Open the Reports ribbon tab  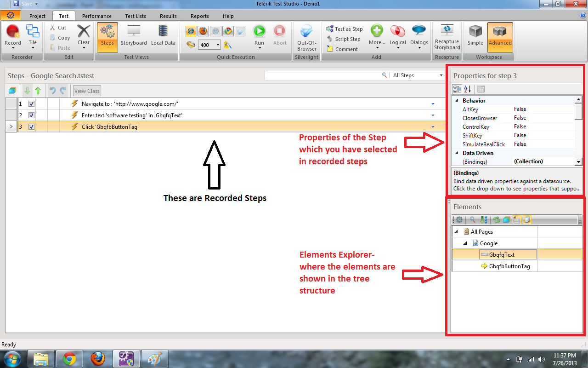pyautogui.click(x=200, y=16)
